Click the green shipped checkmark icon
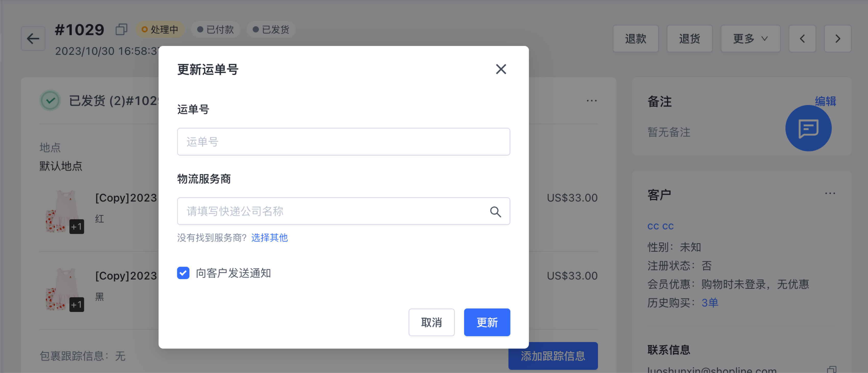This screenshot has width=868, height=373. pos(50,100)
